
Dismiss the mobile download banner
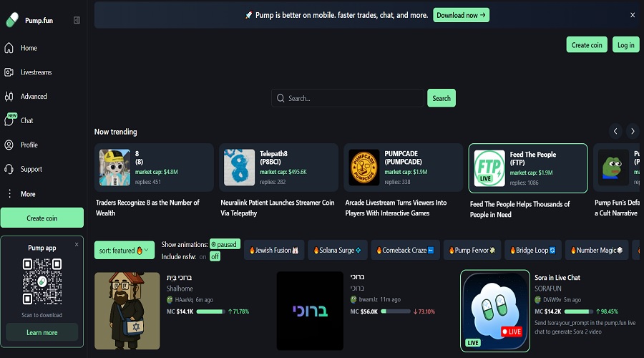[632, 15]
